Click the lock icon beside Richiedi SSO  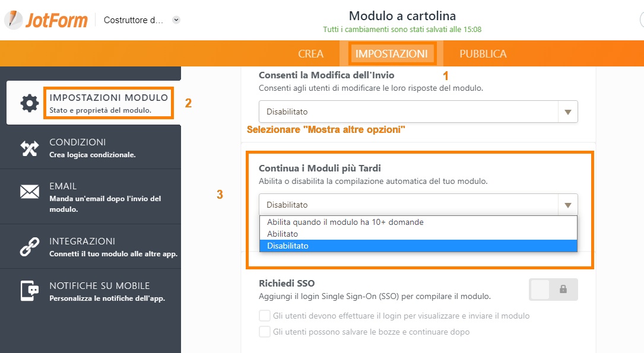point(563,290)
